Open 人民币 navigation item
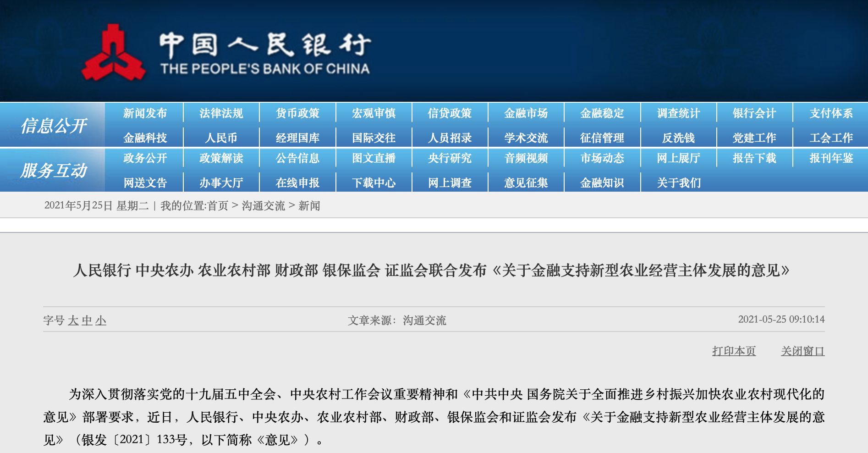The height and width of the screenshot is (453, 868). pos(221,138)
